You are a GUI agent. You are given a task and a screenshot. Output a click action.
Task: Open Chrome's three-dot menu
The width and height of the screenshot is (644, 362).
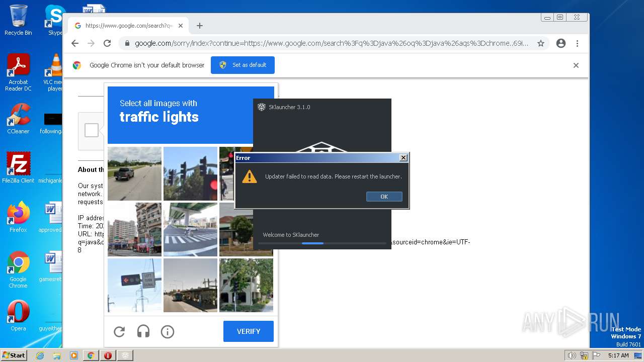[x=577, y=43]
